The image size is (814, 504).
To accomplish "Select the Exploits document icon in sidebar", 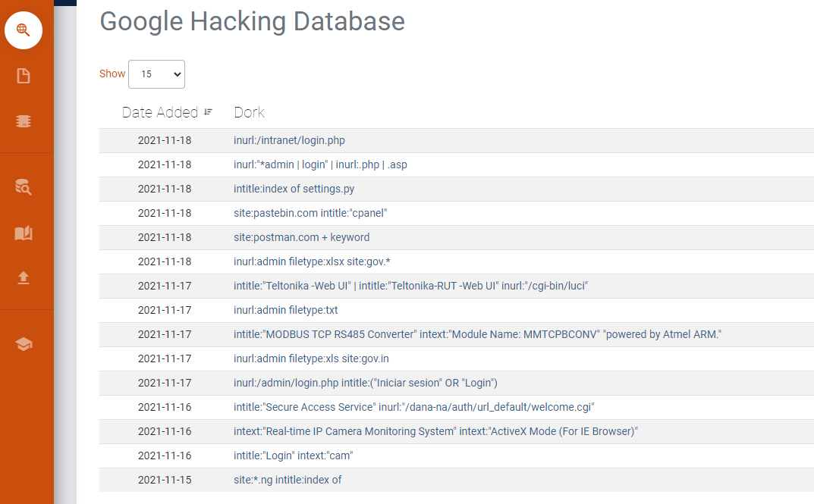I will tap(23, 76).
